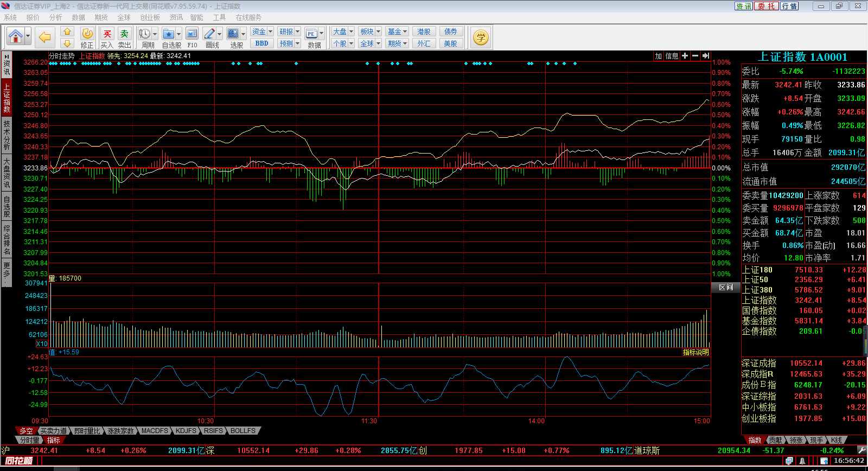Expand the 板块 dropdown arrow
Viewport: 868px width, 471px height.
tap(378, 31)
